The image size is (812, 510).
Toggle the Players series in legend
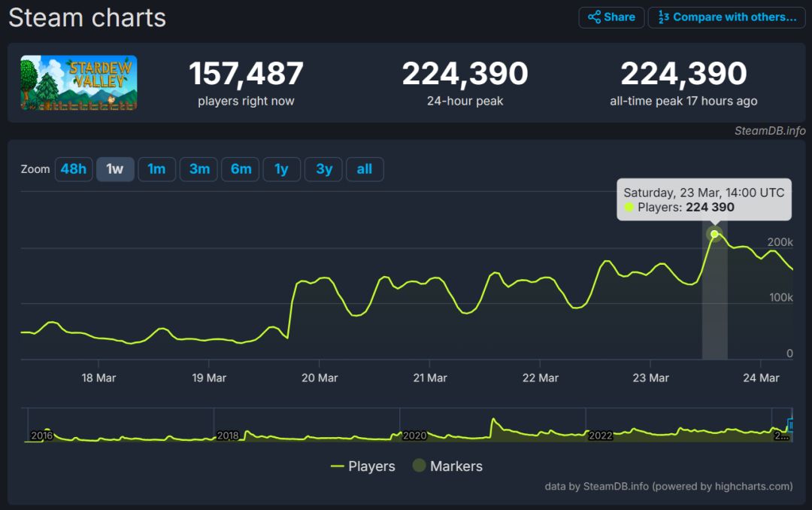363,466
